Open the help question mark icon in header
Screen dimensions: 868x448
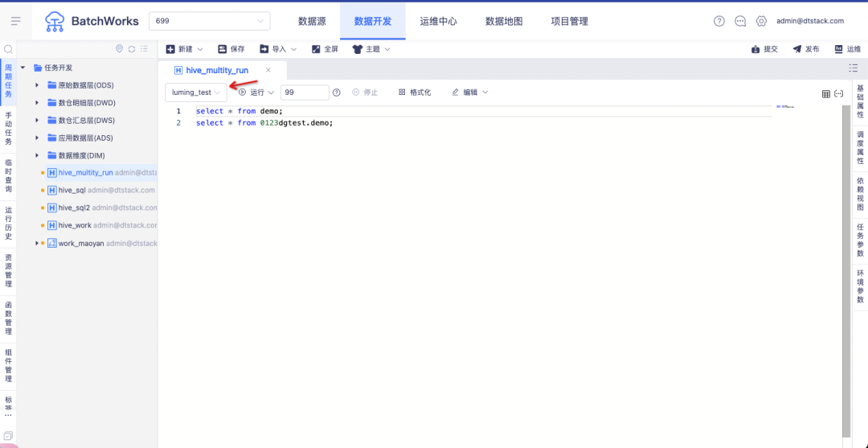[x=719, y=21]
